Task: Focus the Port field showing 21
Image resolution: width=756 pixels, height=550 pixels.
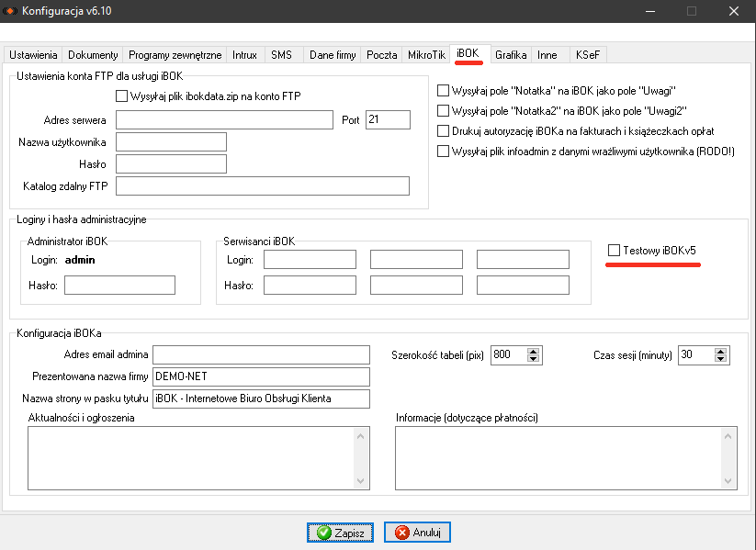Action: tap(387, 120)
